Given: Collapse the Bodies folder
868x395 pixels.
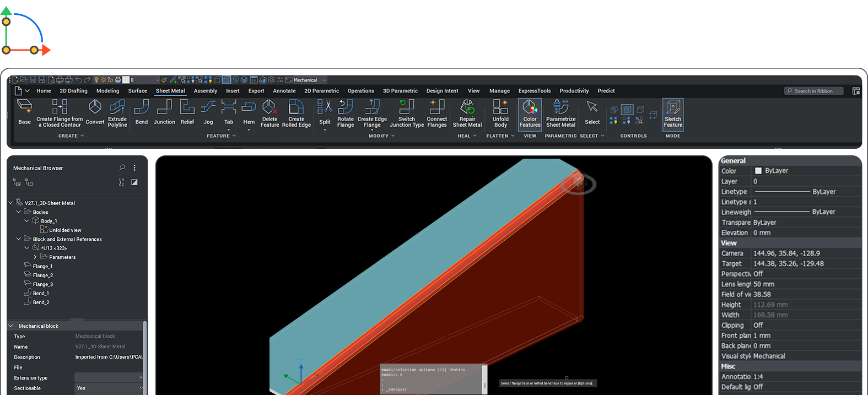Looking at the screenshot, I should [x=19, y=212].
